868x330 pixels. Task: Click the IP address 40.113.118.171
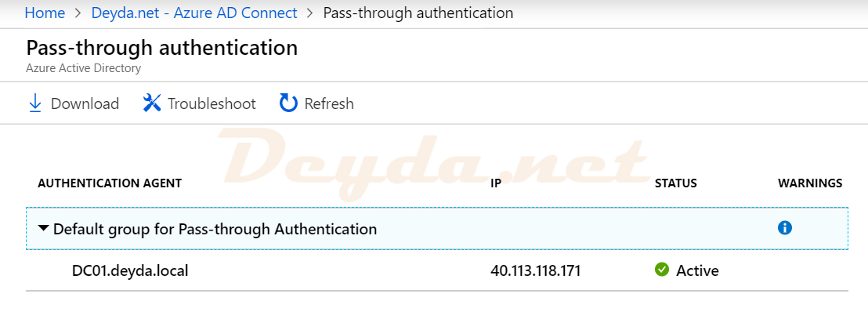(535, 270)
